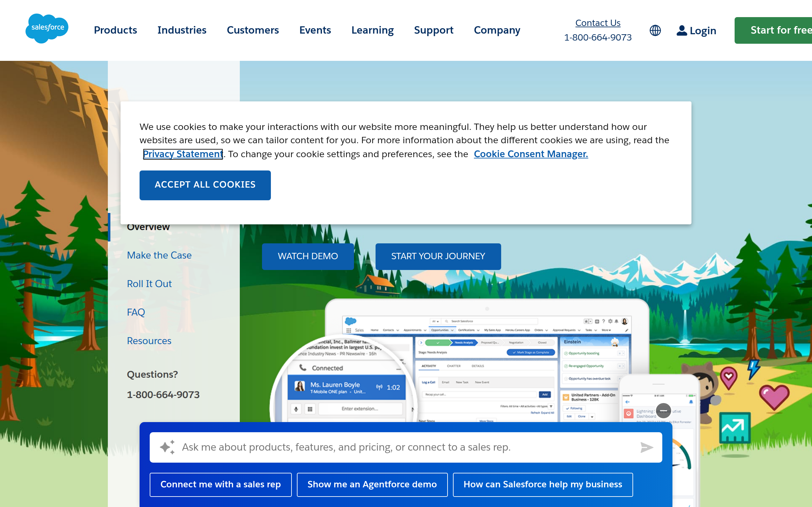
Task: Open the Learning menu
Action: (372, 30)
